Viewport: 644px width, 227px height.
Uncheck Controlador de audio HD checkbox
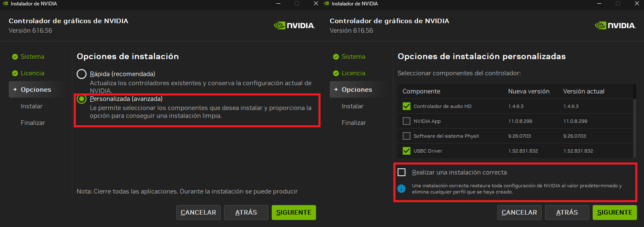pos(406,106)
